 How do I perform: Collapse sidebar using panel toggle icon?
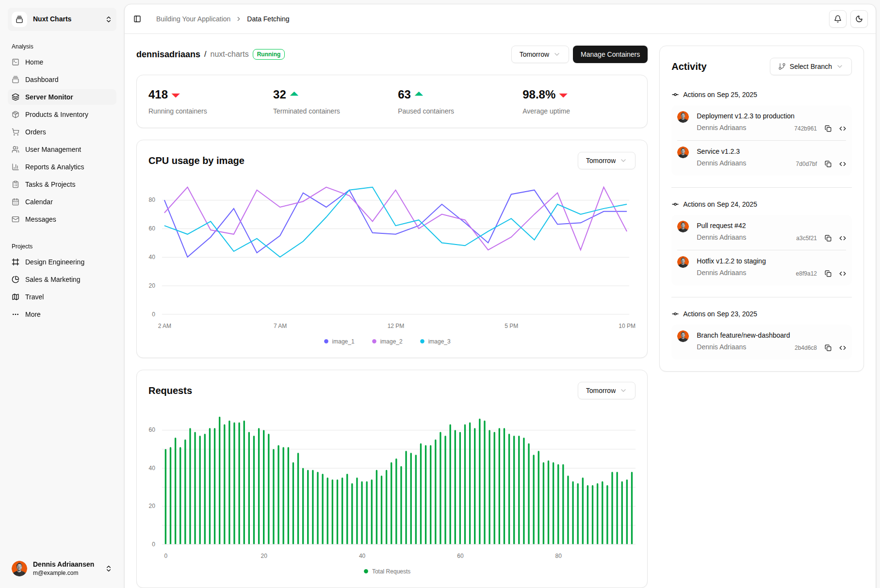coord(137,19)
